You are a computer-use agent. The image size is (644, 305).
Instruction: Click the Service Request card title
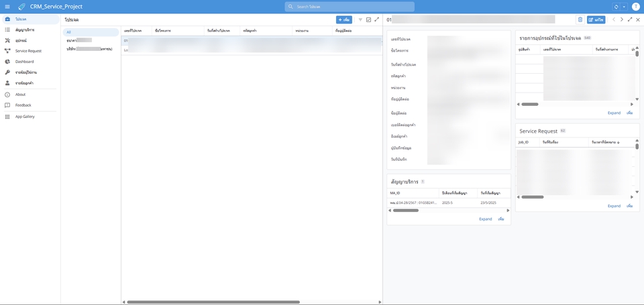(x=538, y=131)
